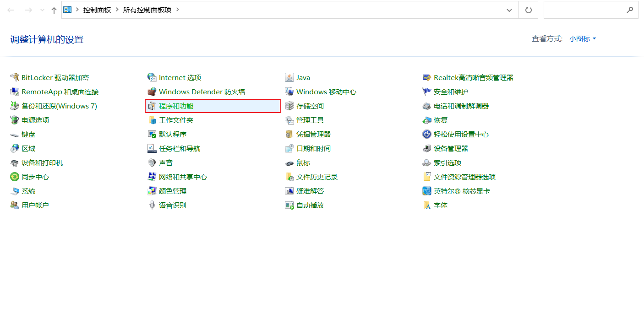Select the 所有控制面板项 breadcrumb segment
Image resolution: width=644 pixels, height=330 pixels.
[147, 10]
